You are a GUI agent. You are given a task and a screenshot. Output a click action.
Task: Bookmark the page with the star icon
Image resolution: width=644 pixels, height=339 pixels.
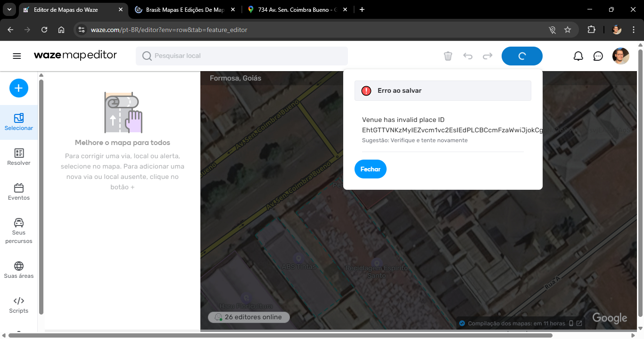(x=568, y=30)
